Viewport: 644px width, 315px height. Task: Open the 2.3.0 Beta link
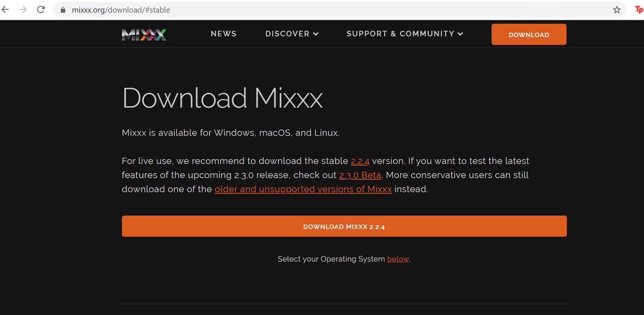[x=360, y=175]
